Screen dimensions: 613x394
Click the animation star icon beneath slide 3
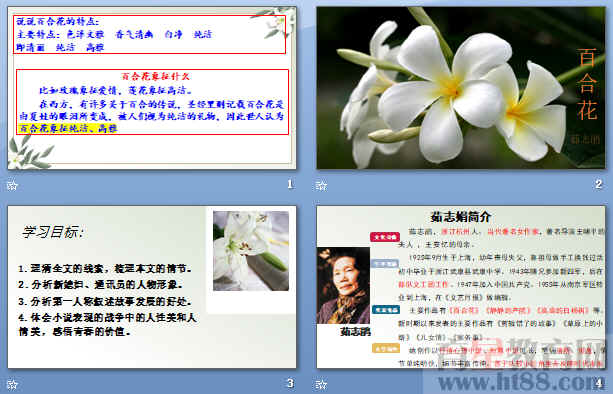tap(12, 384)
